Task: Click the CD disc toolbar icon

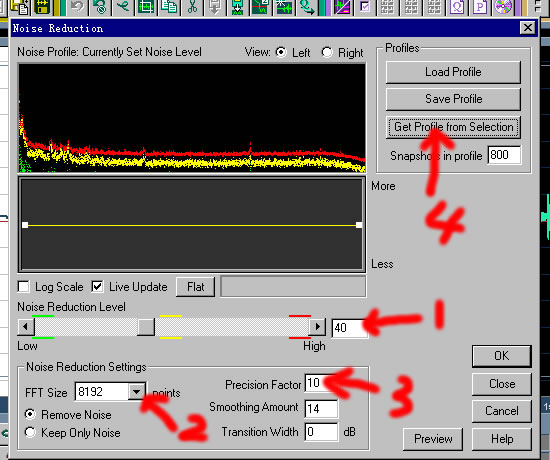Action: coord(503,7)
